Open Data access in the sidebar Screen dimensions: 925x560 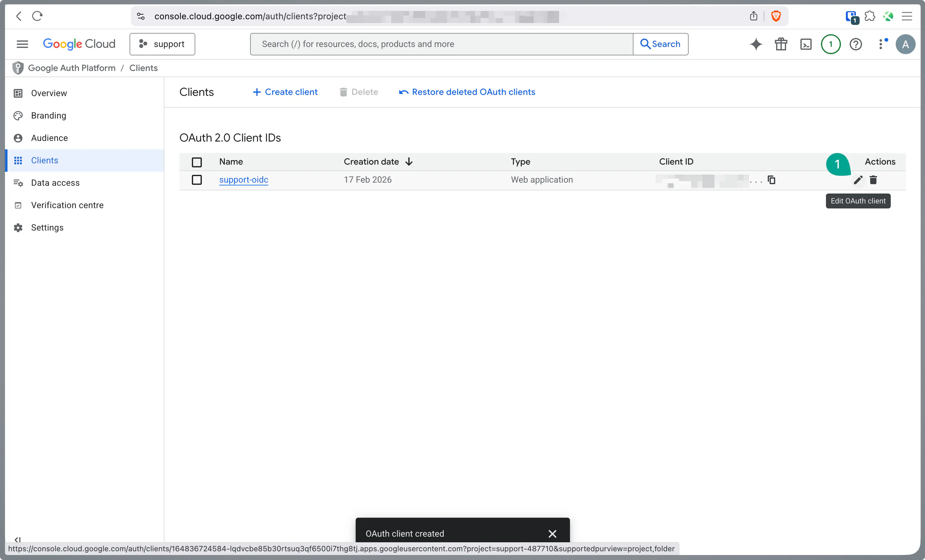pos(55,183)
